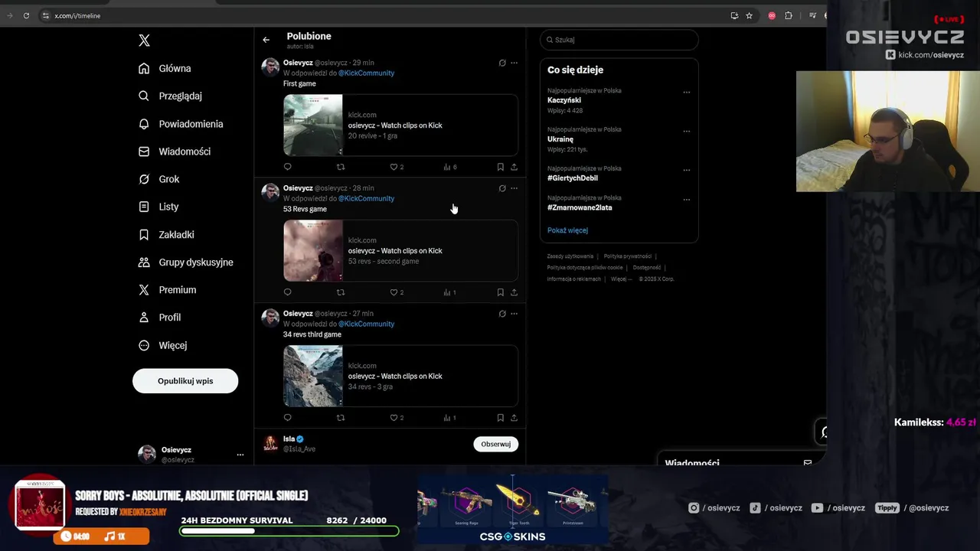Bookmark the 34 revs third game post
Screen dimensions: 980x551
point(500,418)
